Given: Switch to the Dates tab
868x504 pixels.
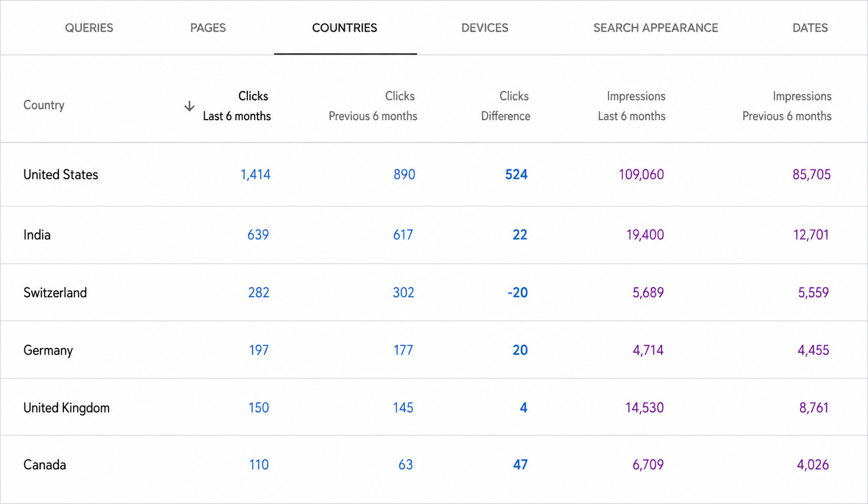Looking at the screenshot, I should (x=810, y=28).
